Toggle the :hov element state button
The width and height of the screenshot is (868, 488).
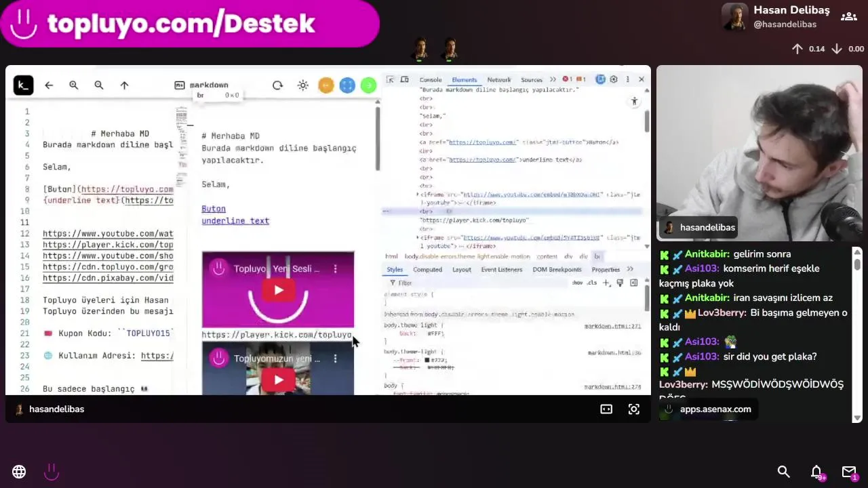click(577, 283)
